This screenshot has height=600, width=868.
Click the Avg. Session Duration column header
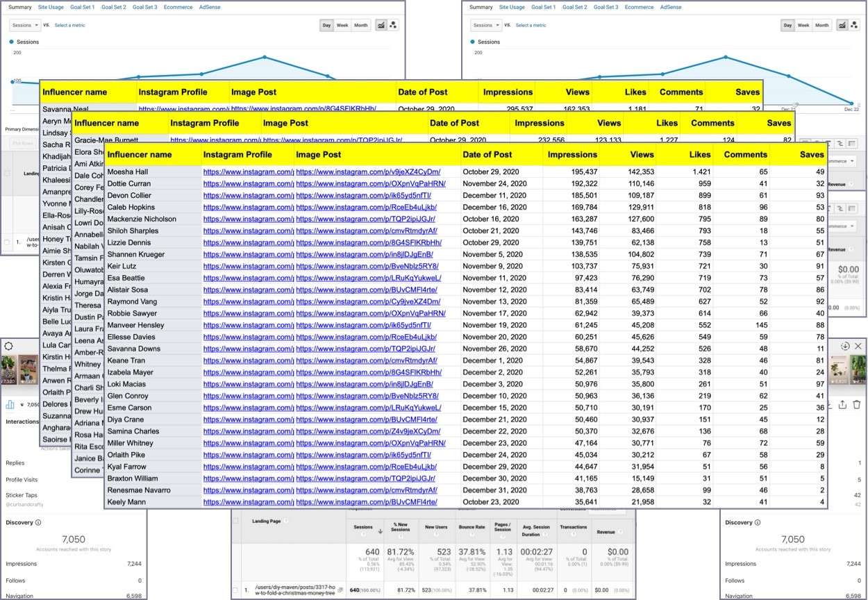coord(536,530)
